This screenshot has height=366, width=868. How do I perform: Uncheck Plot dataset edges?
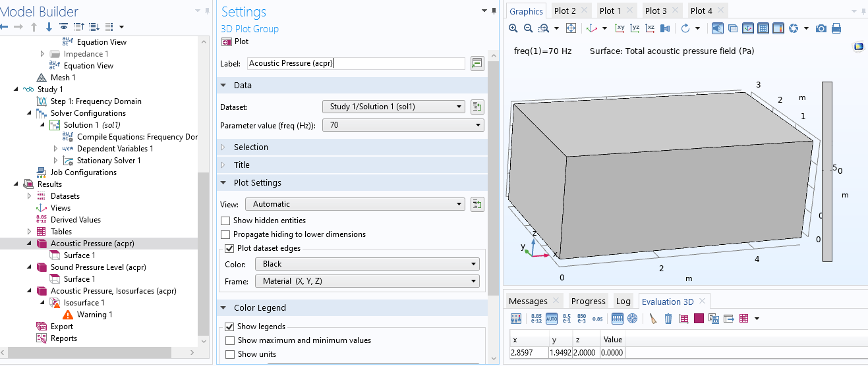(x=229, y=248)
